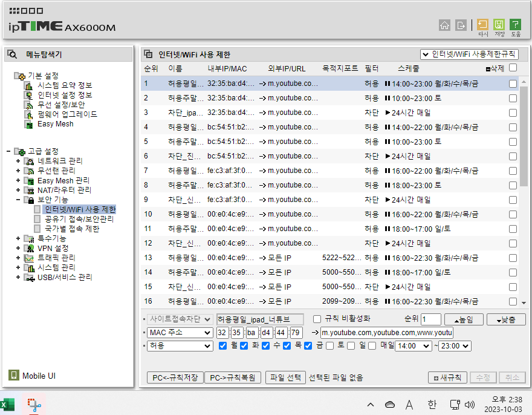Click the home icon in the header

coord(444,25)
